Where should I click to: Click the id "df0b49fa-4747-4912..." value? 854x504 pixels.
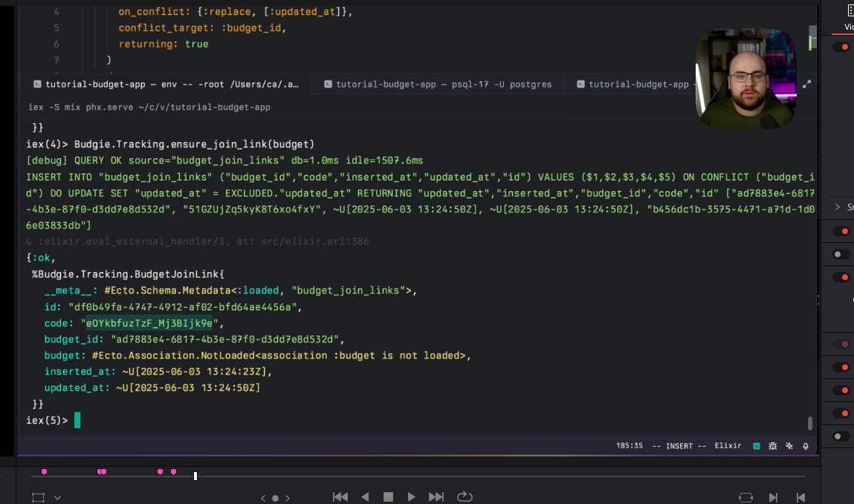pyautogui.click(x=182, y=307)
